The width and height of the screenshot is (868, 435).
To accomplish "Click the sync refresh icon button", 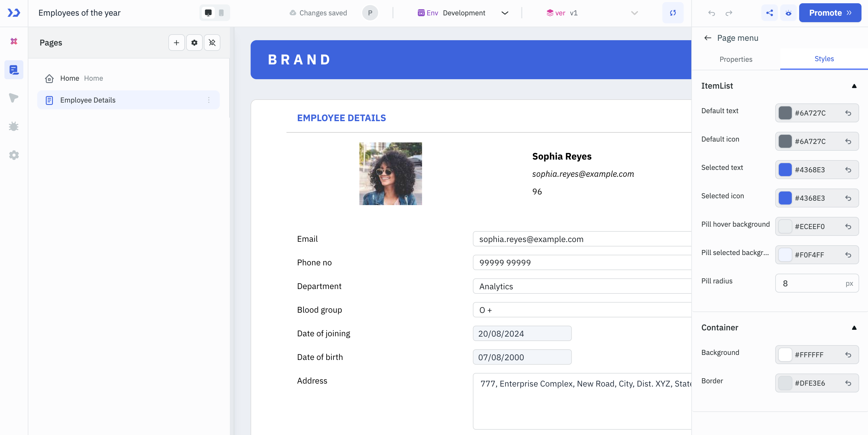I will [x=672, y=13].
